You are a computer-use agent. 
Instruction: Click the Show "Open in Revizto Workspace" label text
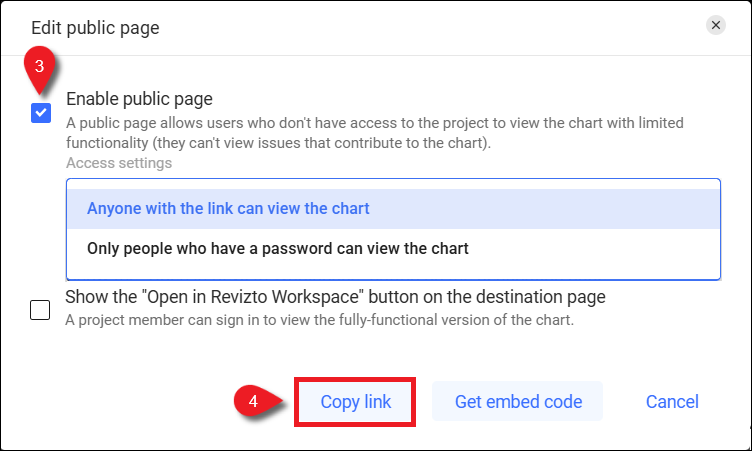[x=335, y=297]
